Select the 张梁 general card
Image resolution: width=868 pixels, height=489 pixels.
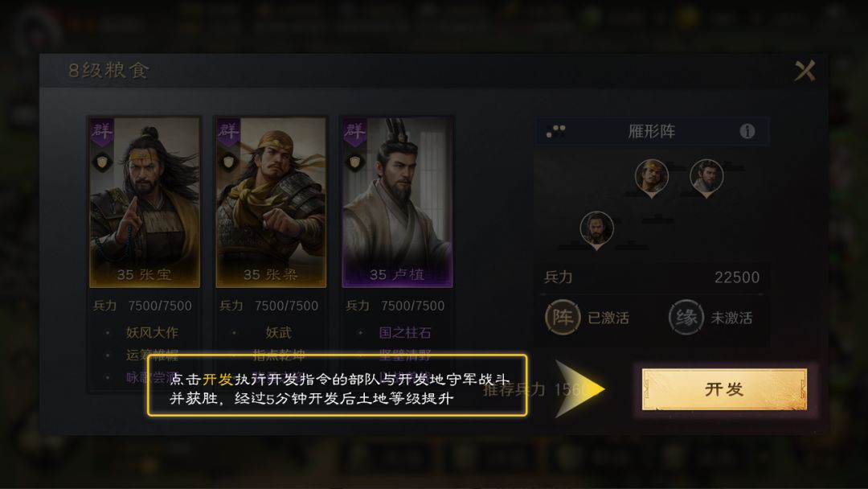(271, 202)
